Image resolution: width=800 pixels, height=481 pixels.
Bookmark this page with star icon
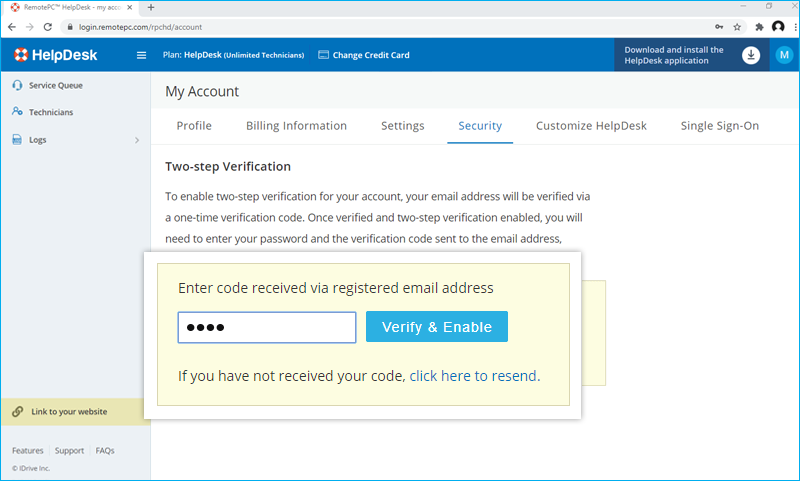pyautogui.click(x=737, y=27)
